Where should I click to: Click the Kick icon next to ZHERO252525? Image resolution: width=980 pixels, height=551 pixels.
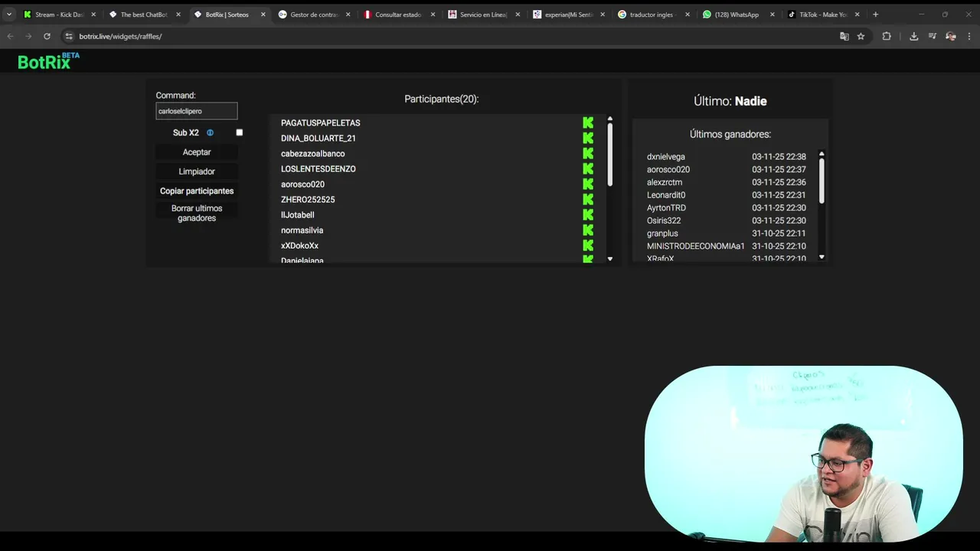pos(588,200)
